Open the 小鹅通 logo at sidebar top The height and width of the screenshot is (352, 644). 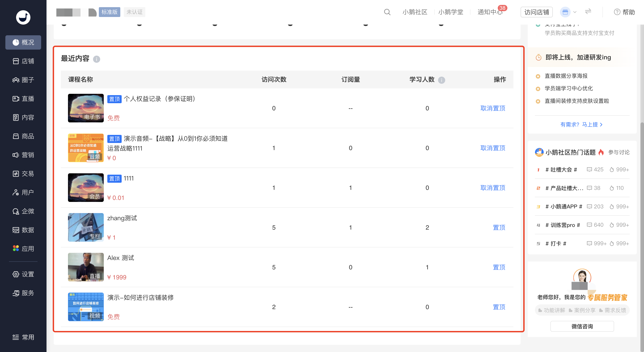[x=23, y=17]
